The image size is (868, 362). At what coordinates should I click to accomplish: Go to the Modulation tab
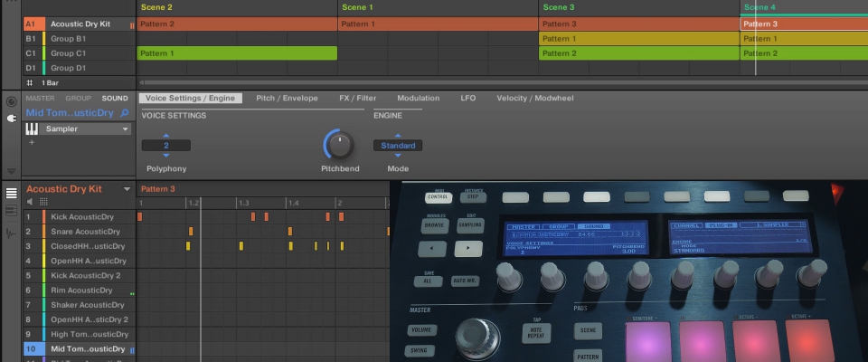click(418, 98)
